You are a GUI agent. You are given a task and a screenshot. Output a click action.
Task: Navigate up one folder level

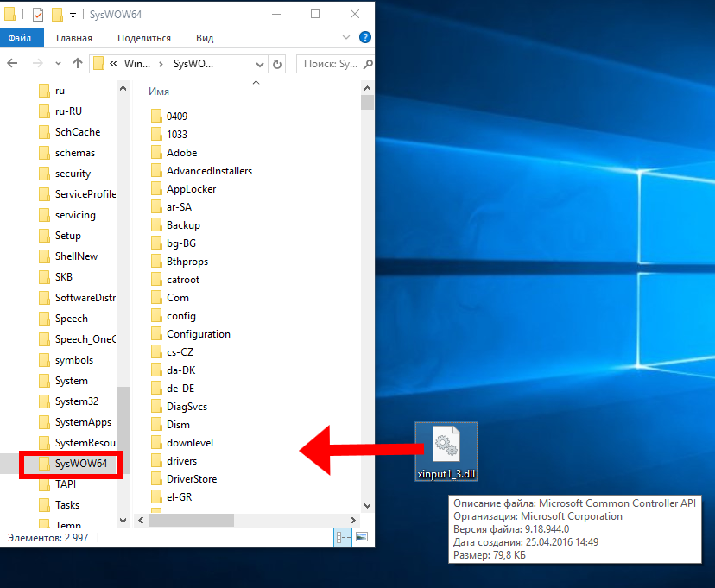tap(78, 64)
